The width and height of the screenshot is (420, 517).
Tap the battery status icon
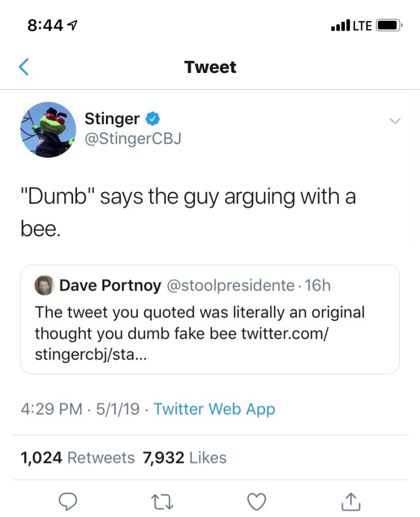coord(389,25)
